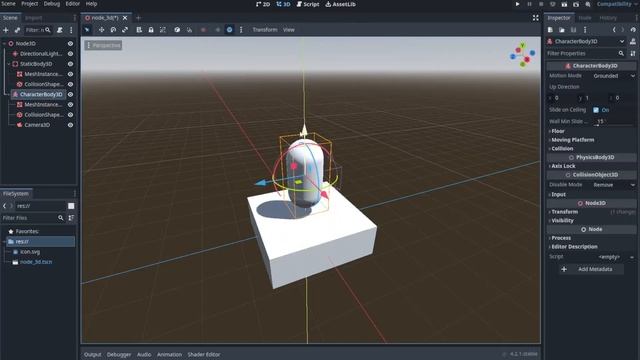The width and height of the screenshot is (640, 360).
Task: Switch to the Import dock tab
Action: pyautogui.click(x=33, y=18)
